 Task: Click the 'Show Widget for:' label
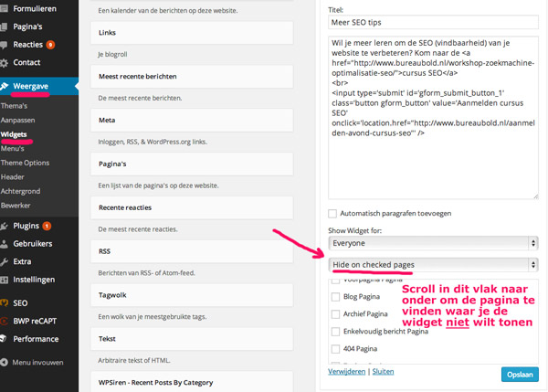(x=354, y=231)
